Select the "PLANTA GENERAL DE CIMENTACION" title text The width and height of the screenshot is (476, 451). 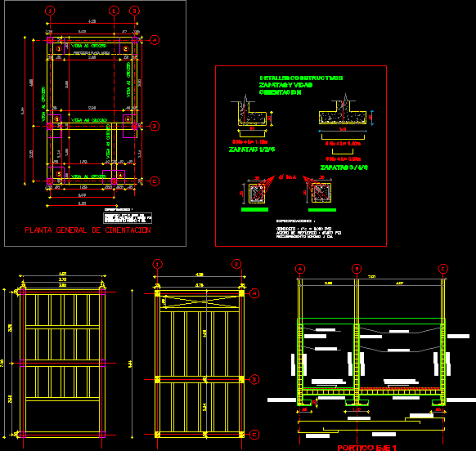coord(88,230)
